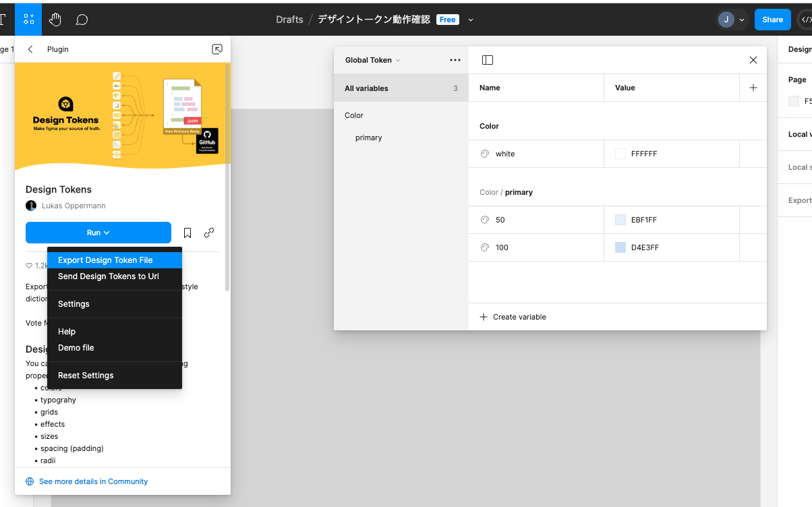The width and height of the screenshot is (812, 507).
Task: Go back using the plugin panel back arrow
Action: click(x=31, y=49)
